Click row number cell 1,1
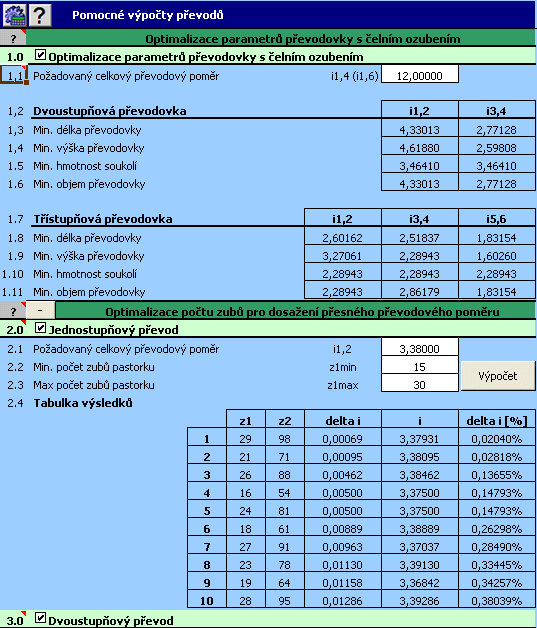Screen dimensions: 537x628 [x=14, y=75]
